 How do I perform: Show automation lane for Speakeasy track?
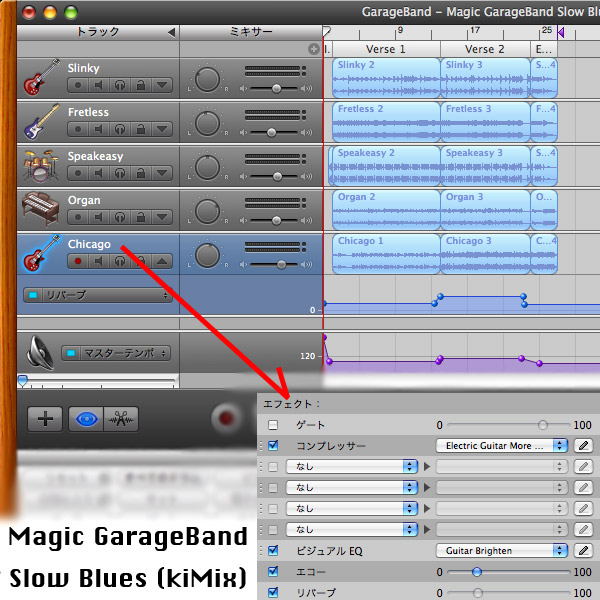coord(162,173)
